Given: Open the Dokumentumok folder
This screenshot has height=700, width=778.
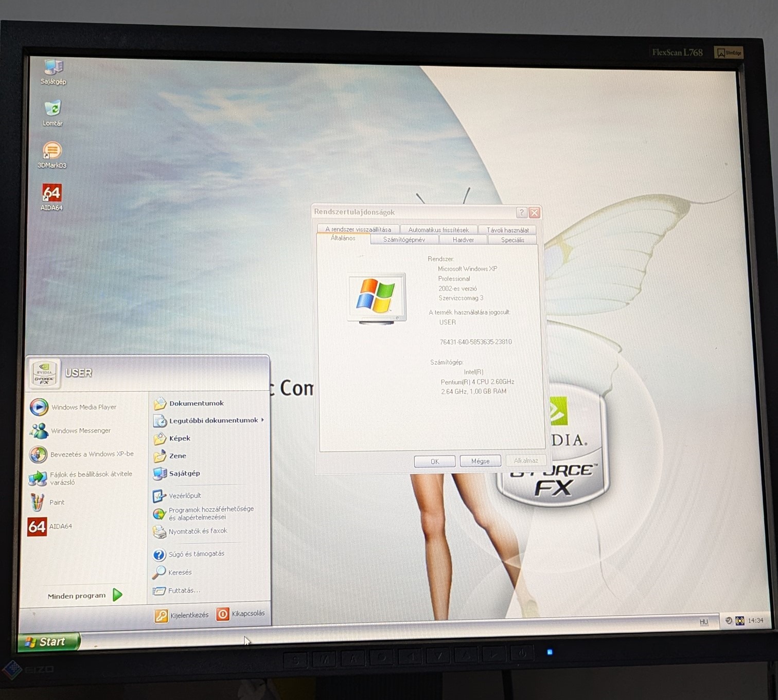Looking at the screenshot, I should tap(189, 403).
